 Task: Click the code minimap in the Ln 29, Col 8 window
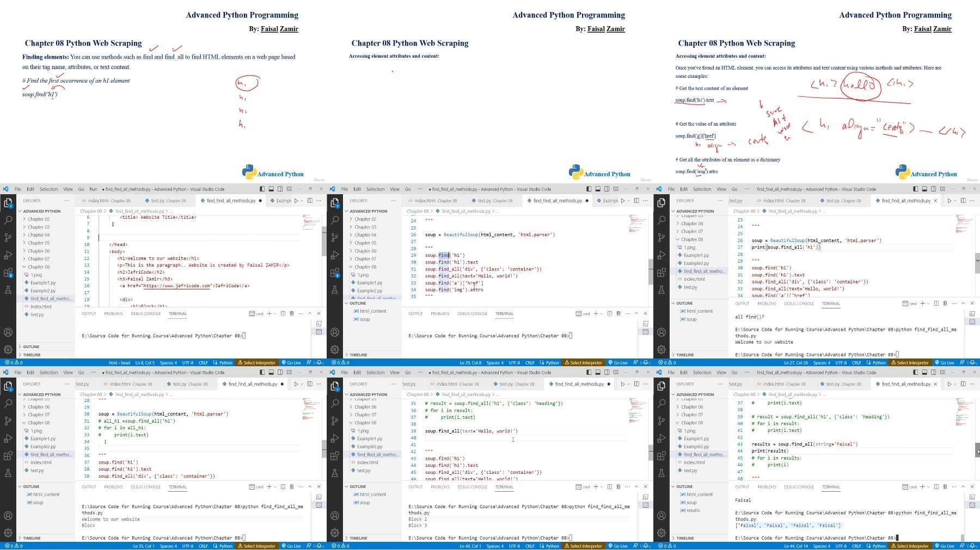pyautogui.click(x=638, y=223)
